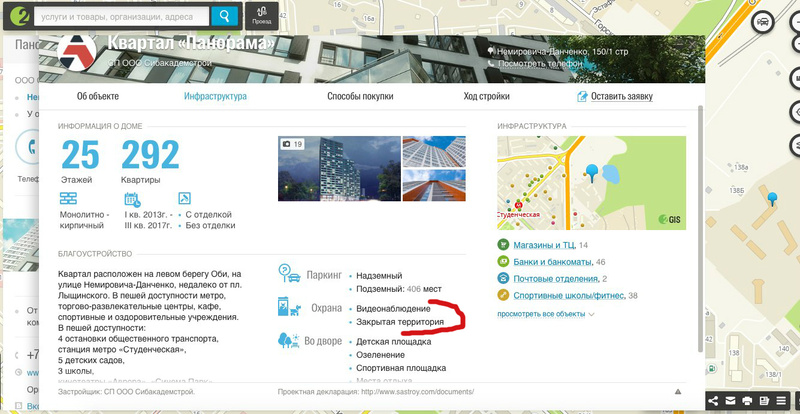Click the note document icon in bottom toolbar

point(764,400)
